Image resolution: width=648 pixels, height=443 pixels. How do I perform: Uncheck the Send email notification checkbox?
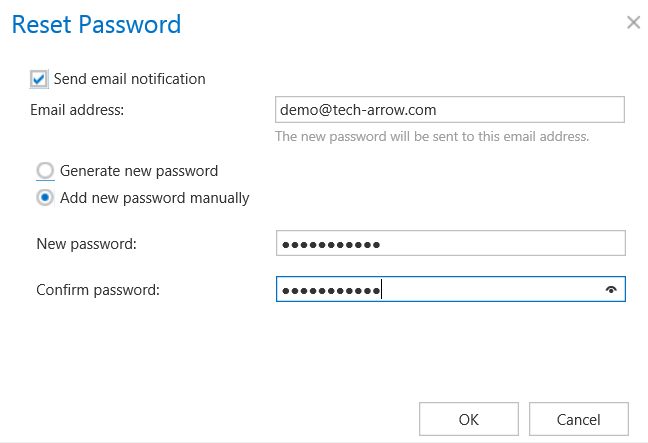39,78
